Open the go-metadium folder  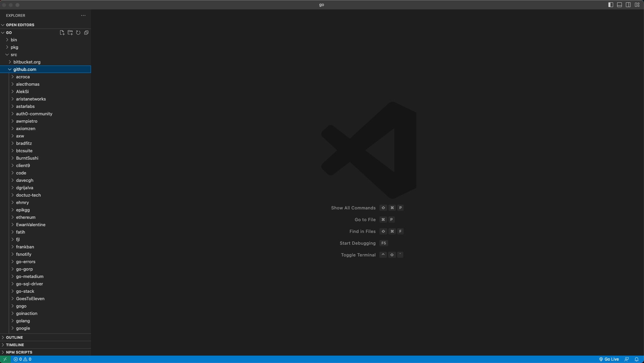pyautogui.click(x=45, y=276)
